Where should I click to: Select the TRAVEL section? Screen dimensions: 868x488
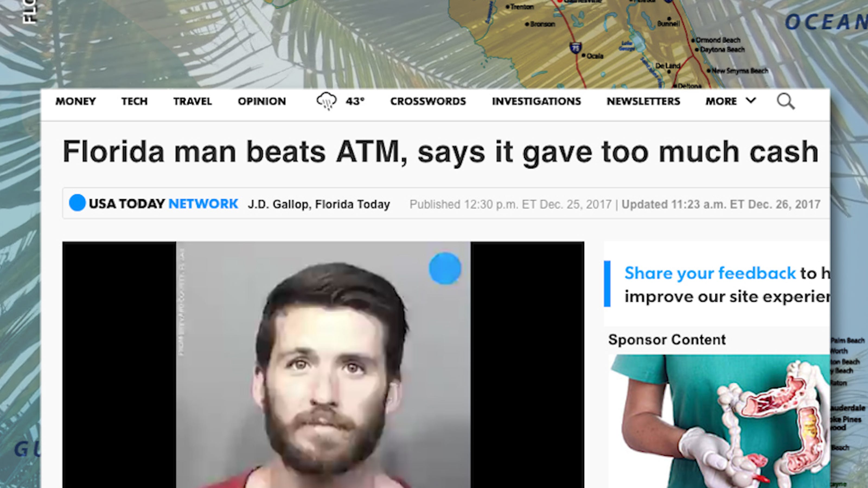(192, 101)
